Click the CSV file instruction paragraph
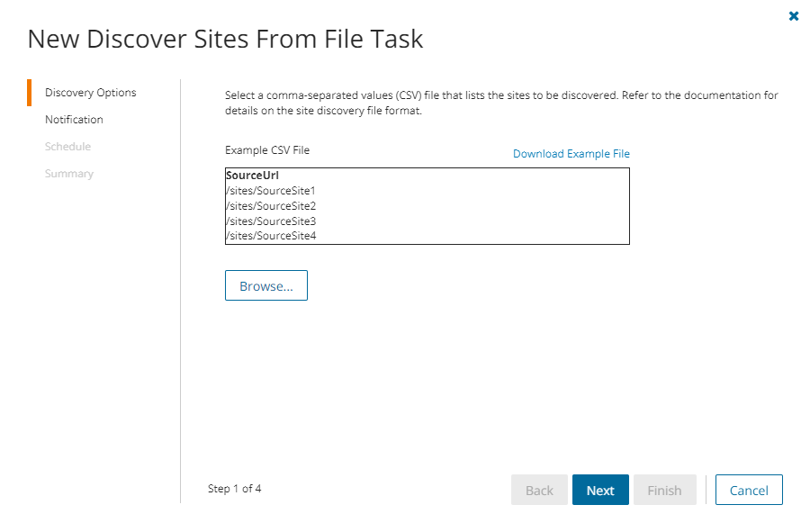The width and height of the screenshot is (810, 532). point(501,103)
